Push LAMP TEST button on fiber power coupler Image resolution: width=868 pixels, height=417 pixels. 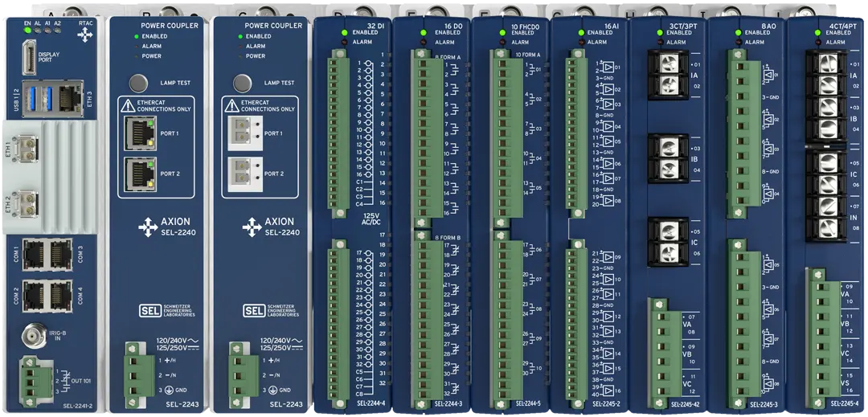[x=241, y=83]
